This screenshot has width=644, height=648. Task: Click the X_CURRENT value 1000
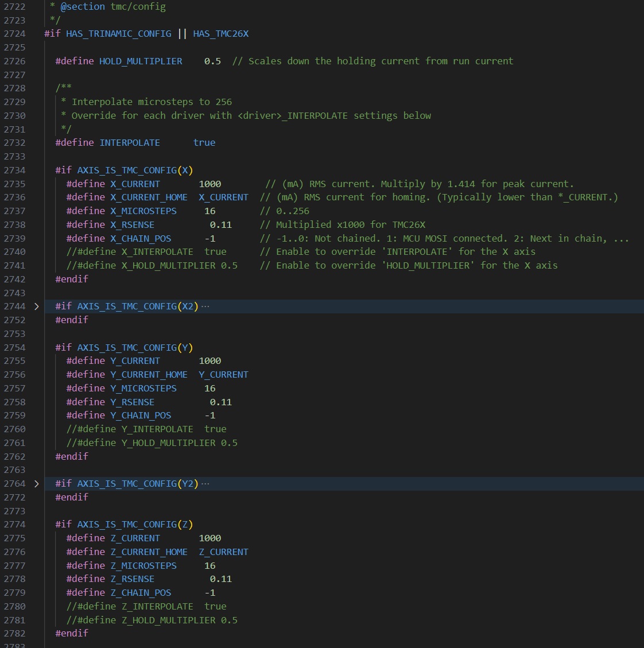point(210,184)
